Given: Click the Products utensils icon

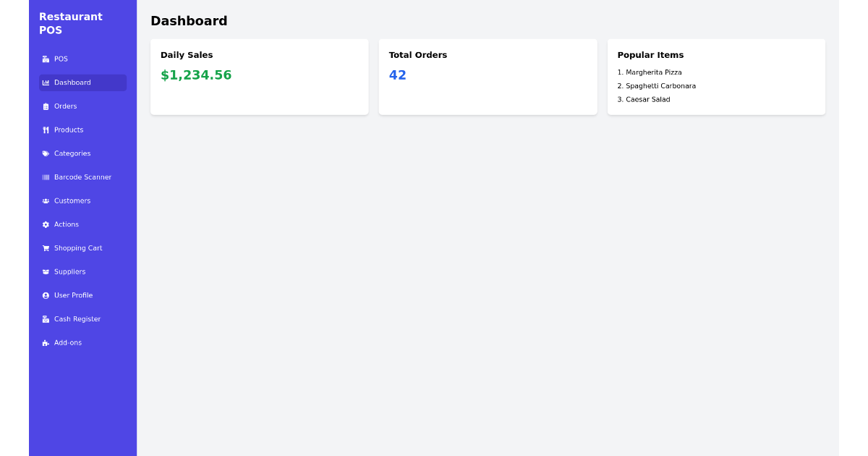Looking at the screenshot, I should [x=45, y=130].
